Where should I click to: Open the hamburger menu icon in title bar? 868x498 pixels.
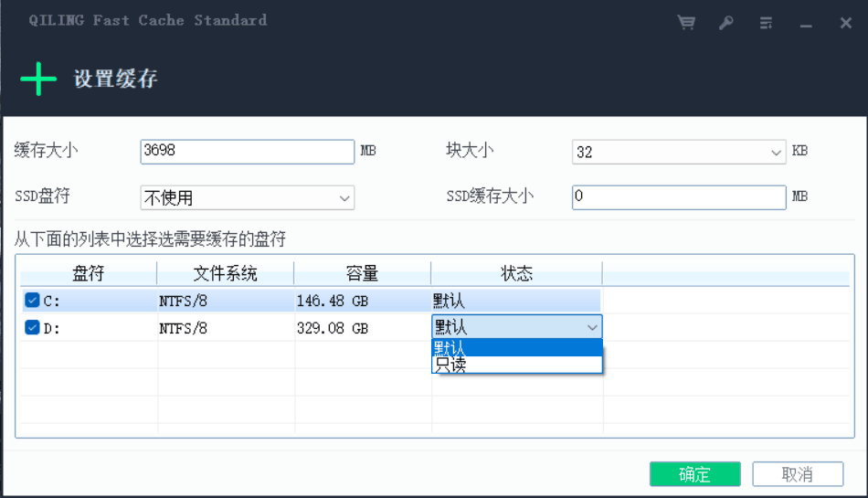click(x=767, y=23)
